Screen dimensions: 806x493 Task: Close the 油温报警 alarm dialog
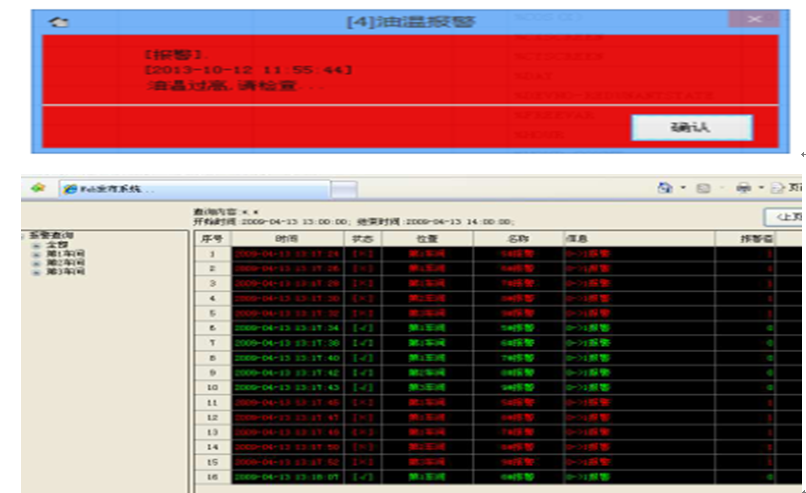pyautogui.click(x=753, y=20)
